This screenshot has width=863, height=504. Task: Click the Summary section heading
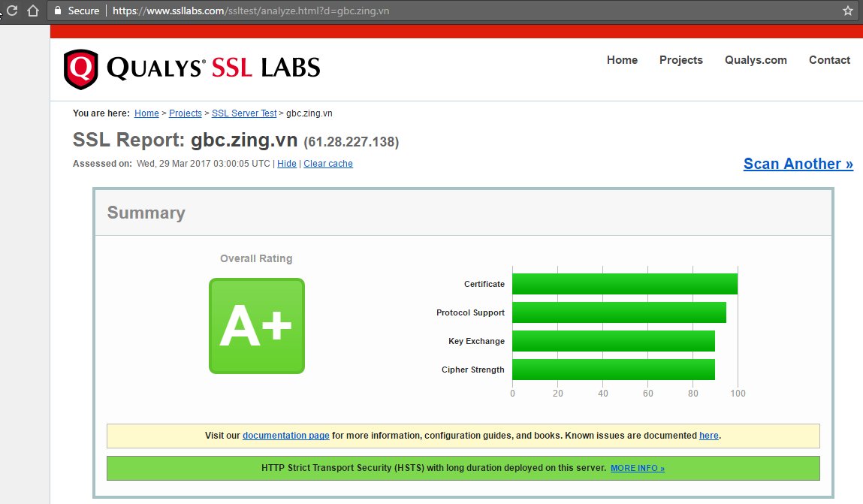(146, 213)
